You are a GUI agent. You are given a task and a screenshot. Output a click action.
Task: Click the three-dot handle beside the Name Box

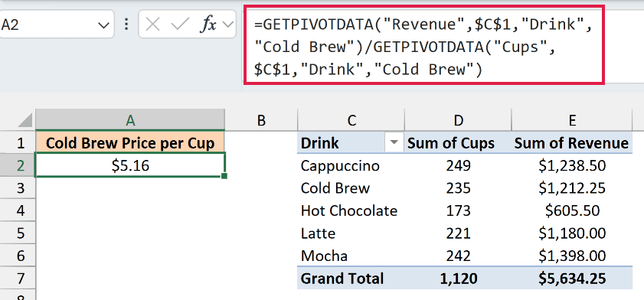pos(126,24)
